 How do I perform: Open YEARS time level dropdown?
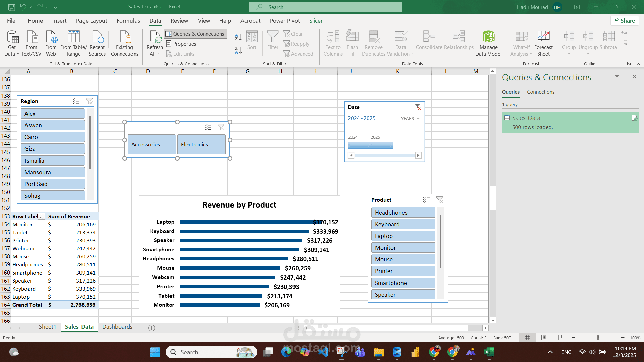click(411, 119)
